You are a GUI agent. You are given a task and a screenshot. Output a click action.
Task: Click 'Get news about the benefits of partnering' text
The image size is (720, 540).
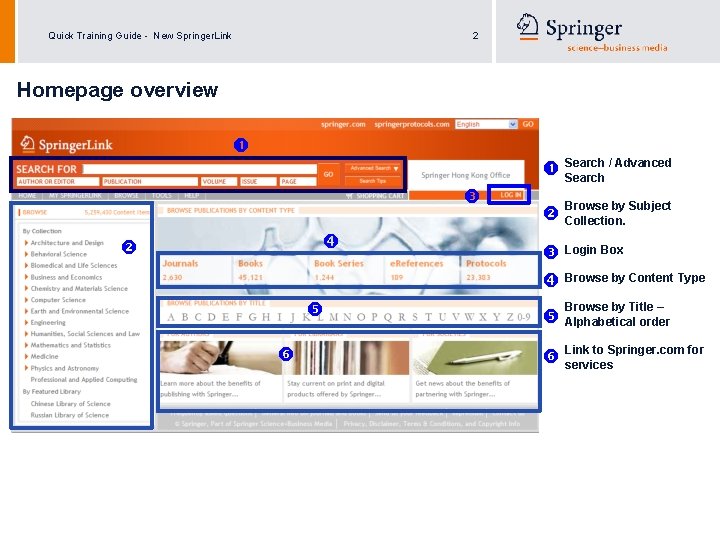(462, 388)
